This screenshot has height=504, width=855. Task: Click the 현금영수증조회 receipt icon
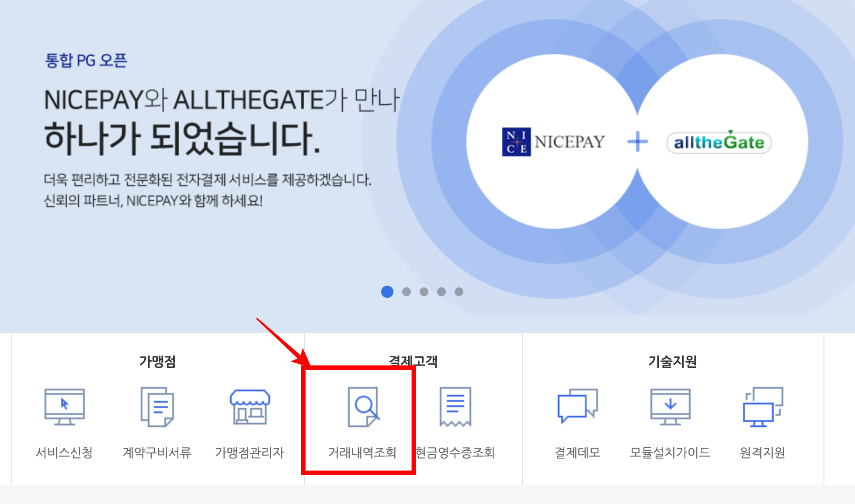[455, 407]
